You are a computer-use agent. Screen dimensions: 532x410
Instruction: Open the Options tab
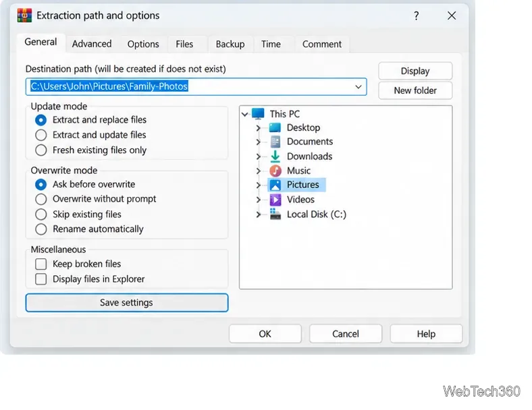click(143, 44)
